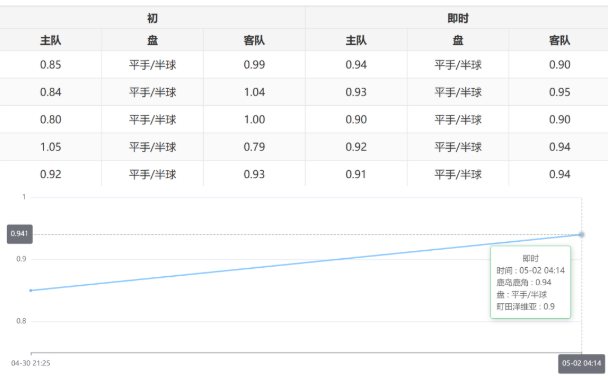Click the initial home odds 0.84
Viewport: 611px width, 390px height.
51,92
